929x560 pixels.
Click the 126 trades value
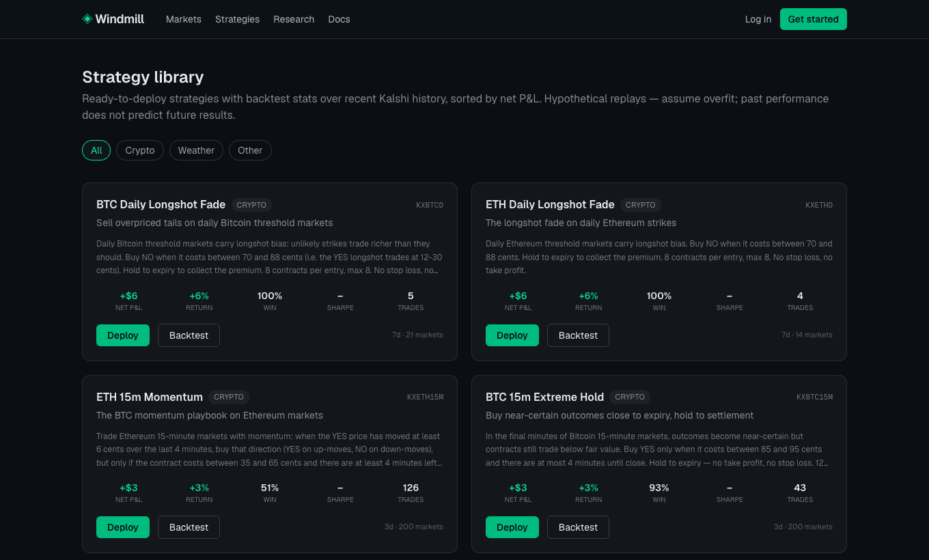click(411, 488)
